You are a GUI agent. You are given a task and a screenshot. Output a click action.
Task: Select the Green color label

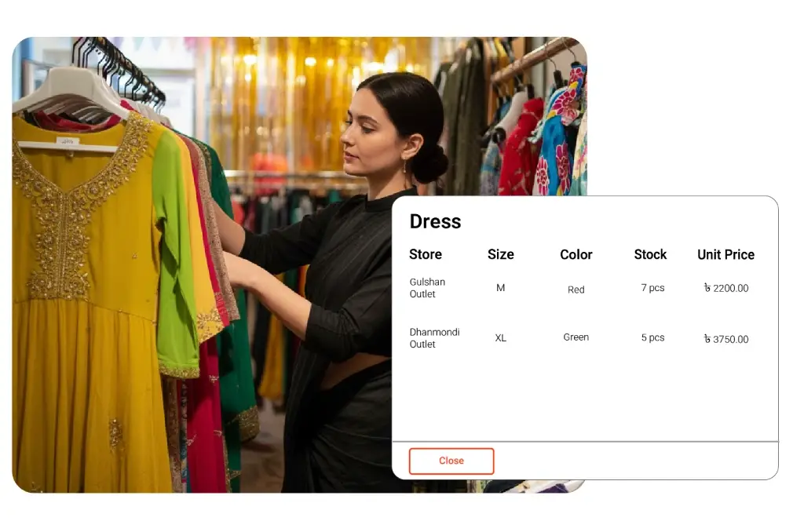click(x=576, y=337)
